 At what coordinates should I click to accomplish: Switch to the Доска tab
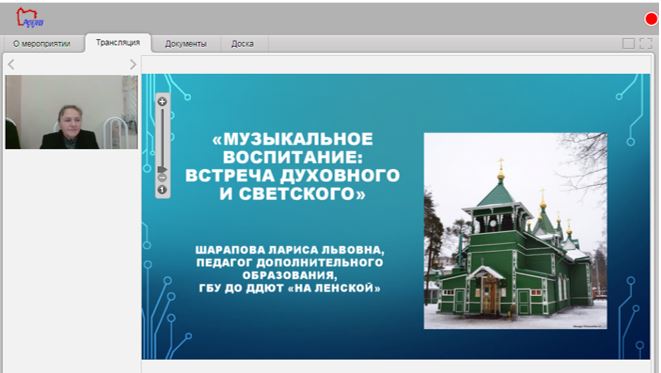coord(242,44)
